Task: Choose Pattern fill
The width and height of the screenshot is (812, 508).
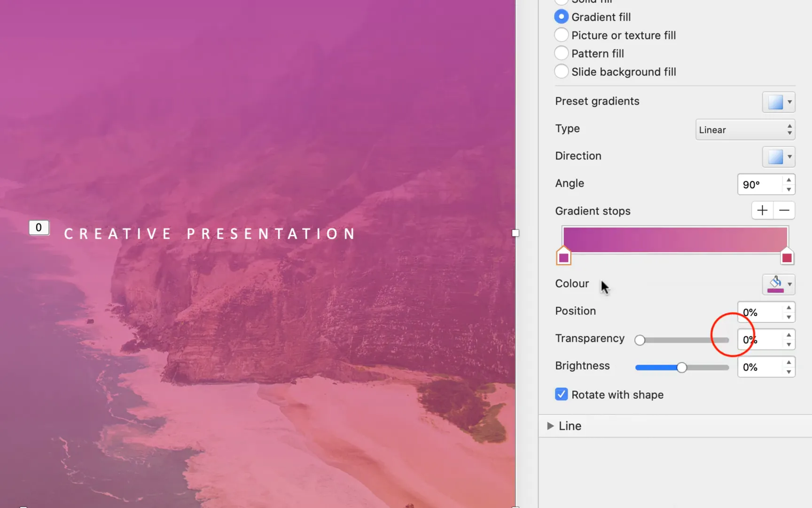Action: [561, 53]
